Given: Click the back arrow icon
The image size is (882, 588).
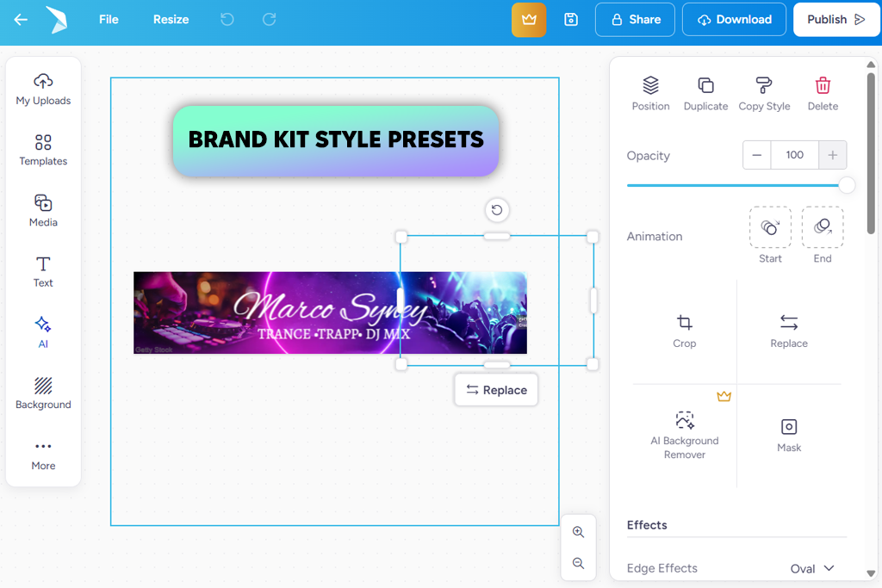Looking at the screenshot, I should click(21, 20).
